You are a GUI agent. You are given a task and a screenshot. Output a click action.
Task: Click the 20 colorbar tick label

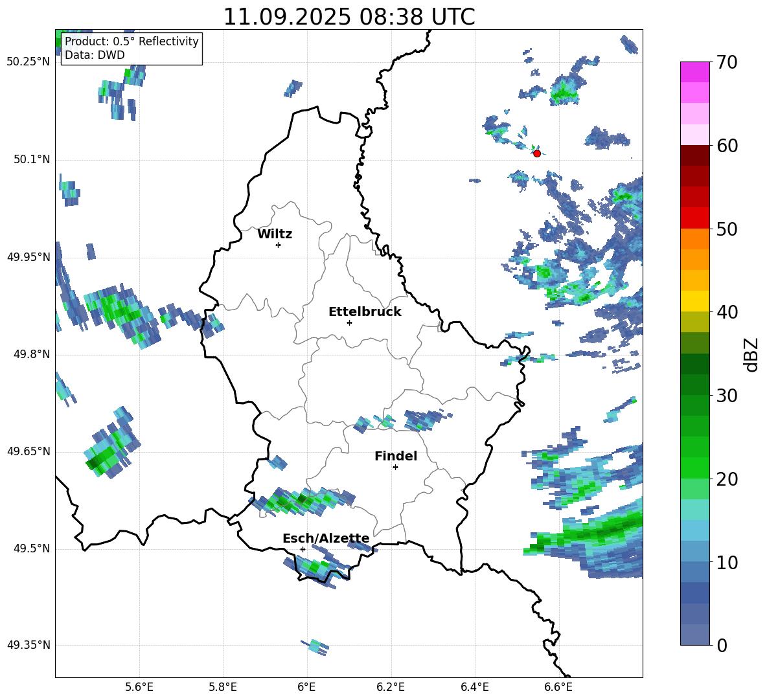[x=726, y=479]
